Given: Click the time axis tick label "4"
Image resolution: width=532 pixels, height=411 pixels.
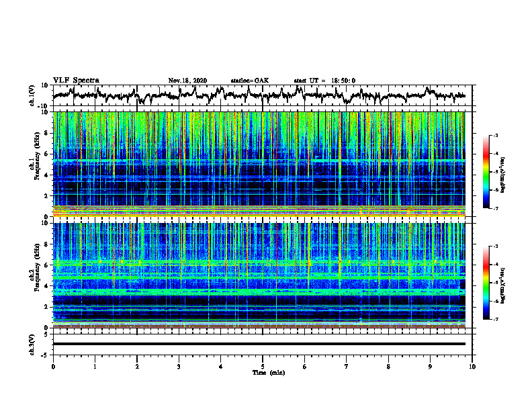Looking at the screenshot, I should click(x=221, y=367).
